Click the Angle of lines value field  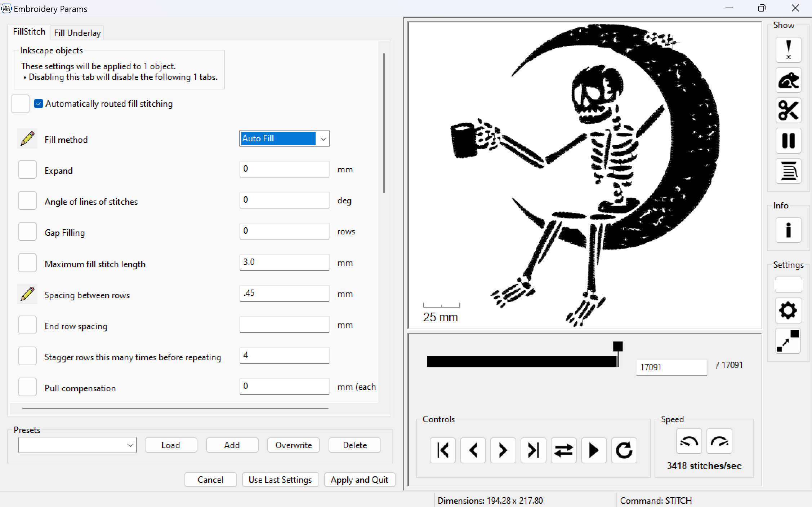(x=285, y=200)
